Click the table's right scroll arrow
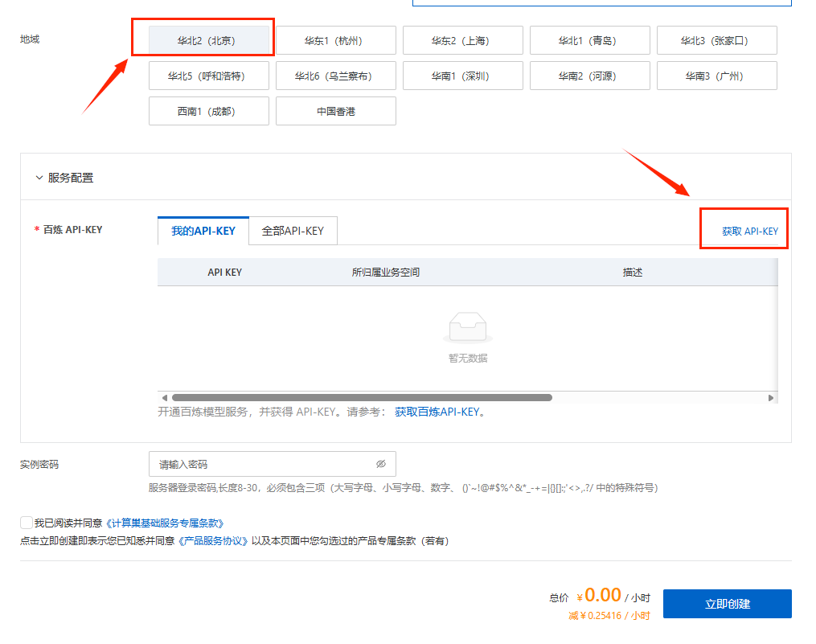Screen dimensions: 816x644 (771, 397)
